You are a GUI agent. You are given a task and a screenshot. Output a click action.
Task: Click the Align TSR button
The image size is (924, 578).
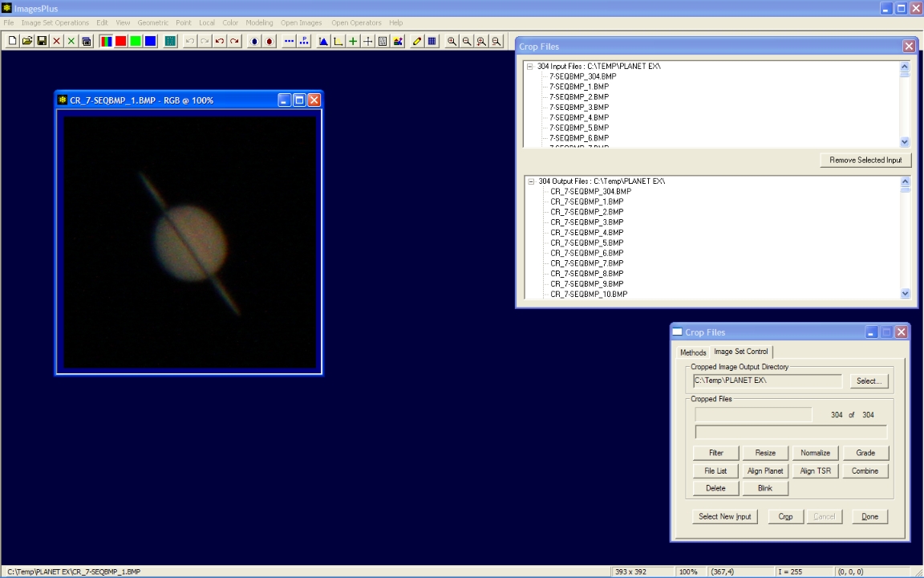pyautogui.click(x=815, y=470)
